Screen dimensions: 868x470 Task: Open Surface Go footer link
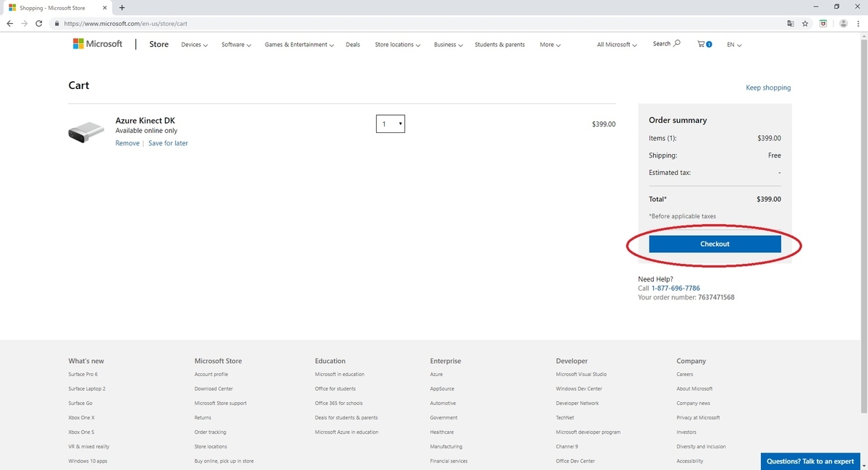point(80,403)
